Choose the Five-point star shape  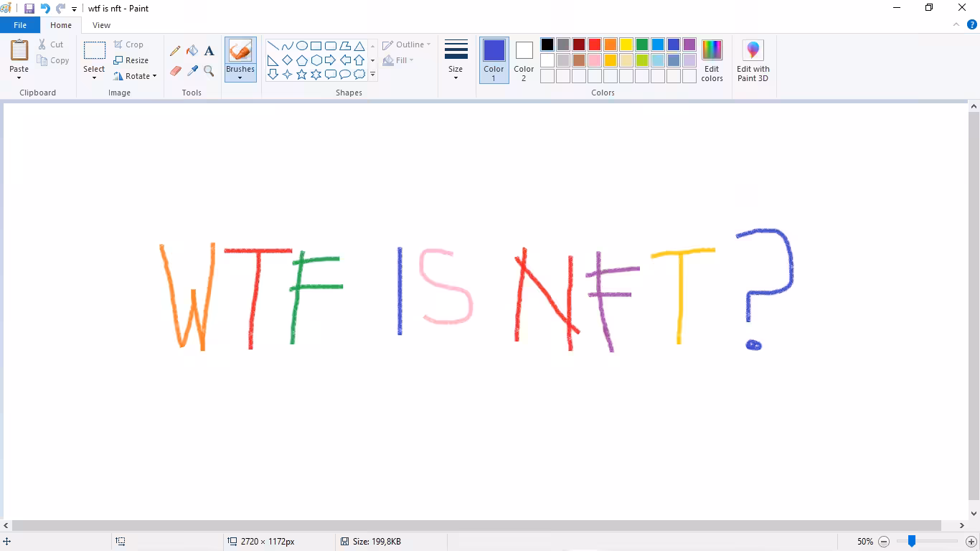302,74
